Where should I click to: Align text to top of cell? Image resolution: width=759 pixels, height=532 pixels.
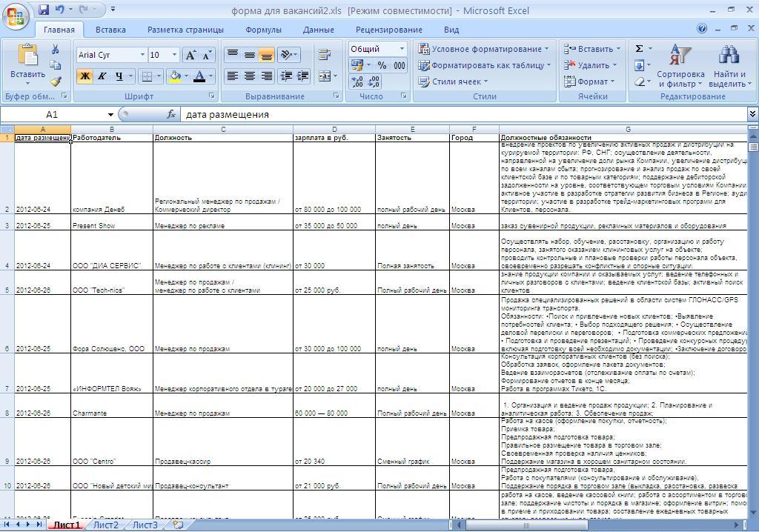[x=233, y=55]
